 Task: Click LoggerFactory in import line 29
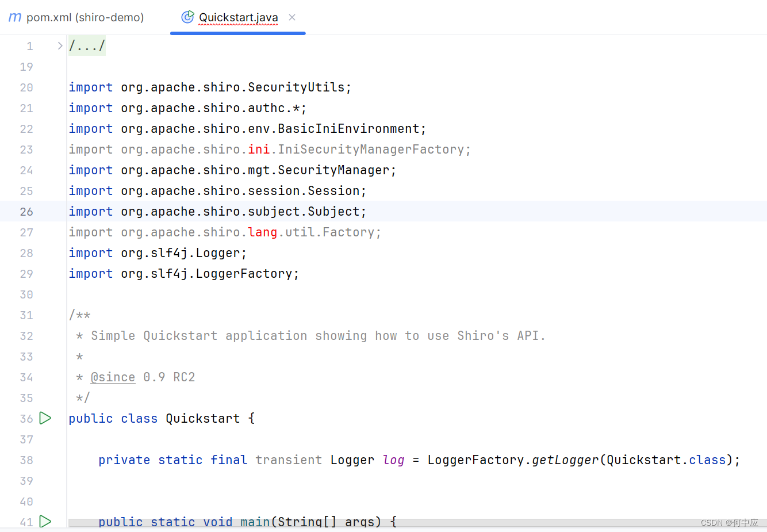(244, 274)
